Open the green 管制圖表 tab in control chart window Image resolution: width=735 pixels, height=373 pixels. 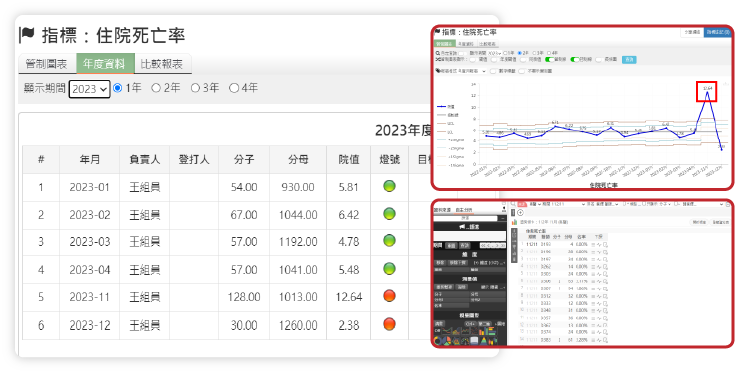tap(445, 44)
